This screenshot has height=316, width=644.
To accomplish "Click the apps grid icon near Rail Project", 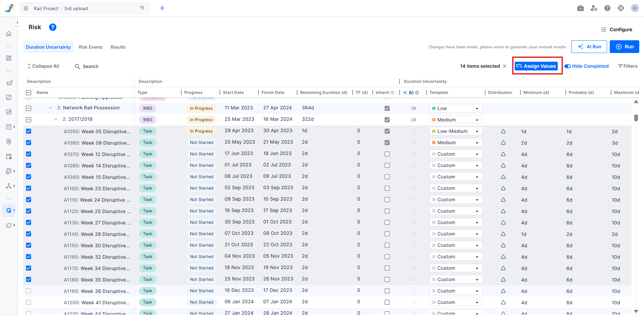I will (x=26, y=8).
